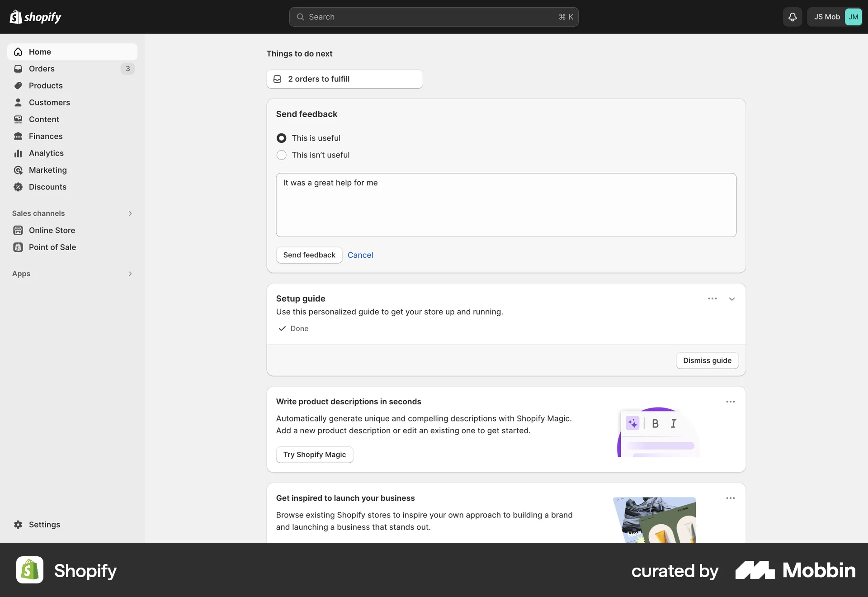This screenshot has width=868, height=597.
Task: Open Products from the sidebar
Action: coord(46,85)
